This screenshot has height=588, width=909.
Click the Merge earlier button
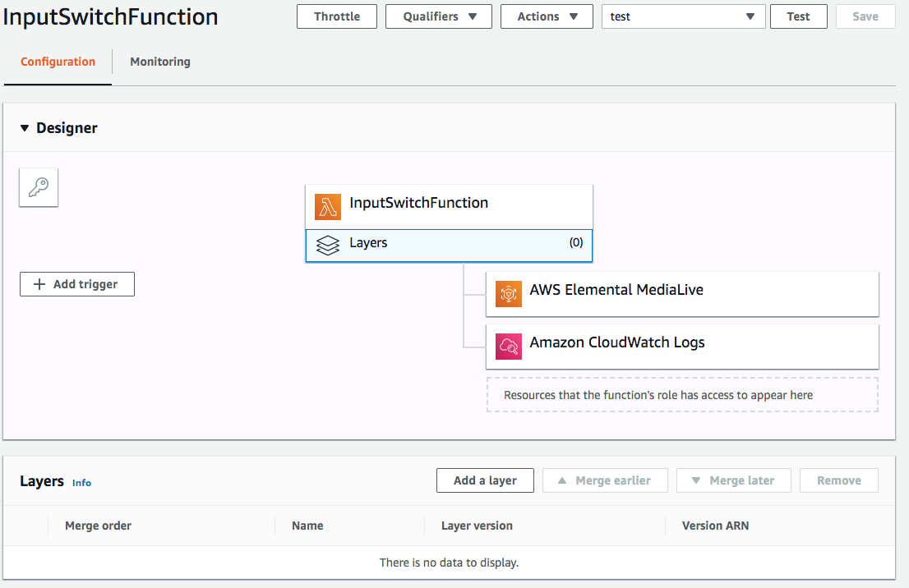pyautogui.click(x=605, y=480)
